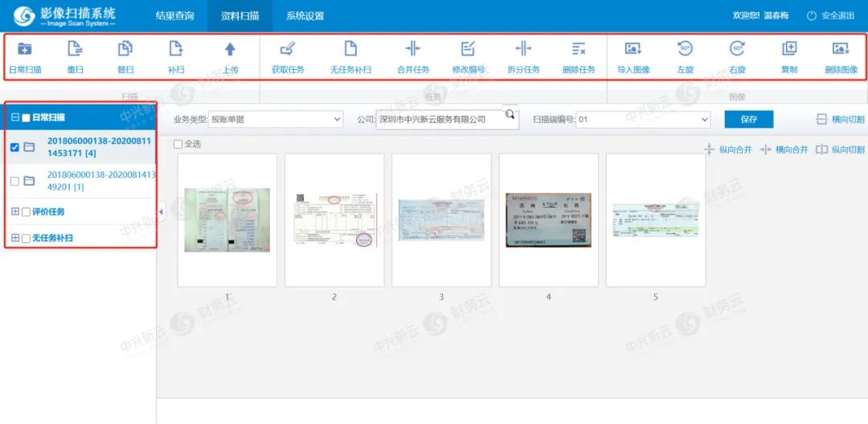868x424 pixels.
Task: Click 安全退出 to log out
Action: (x=831, y=16)
